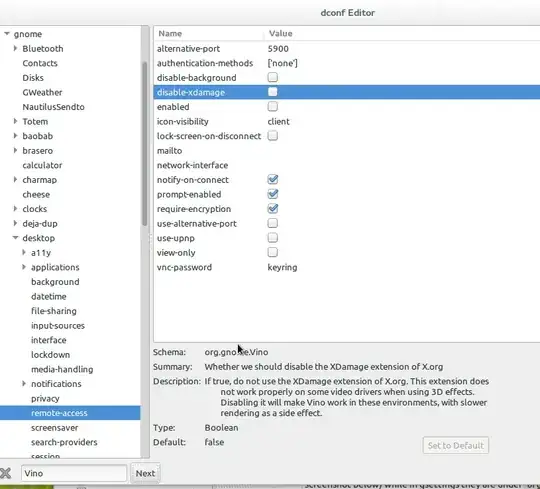The height and width of the screenshot is (489, 540).
Task: Uncheck notify-on-connect checkbox
Action: point(272,179)
